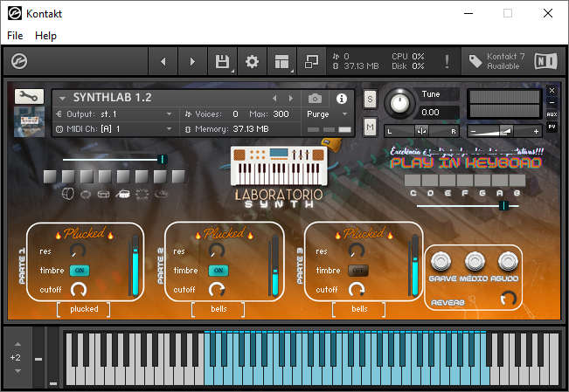Remove instrument with the X header button
The width and height of the screenshot is (569, 392).
pyautogui.click(x=552, y=90)
